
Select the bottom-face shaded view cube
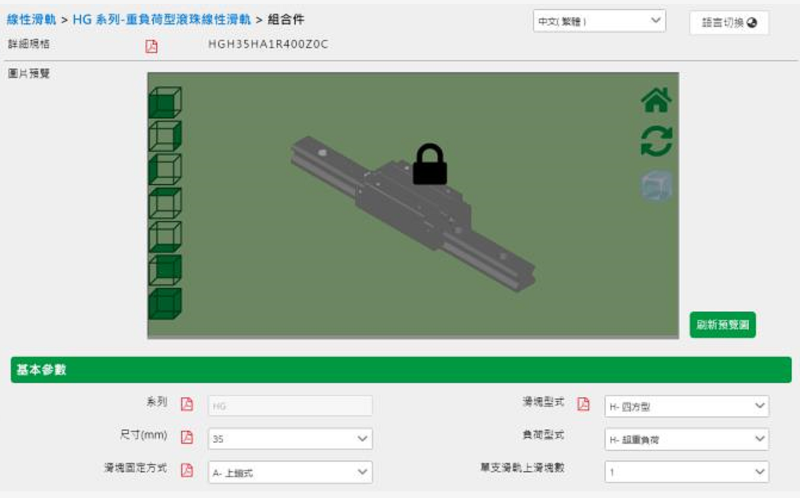165,237
